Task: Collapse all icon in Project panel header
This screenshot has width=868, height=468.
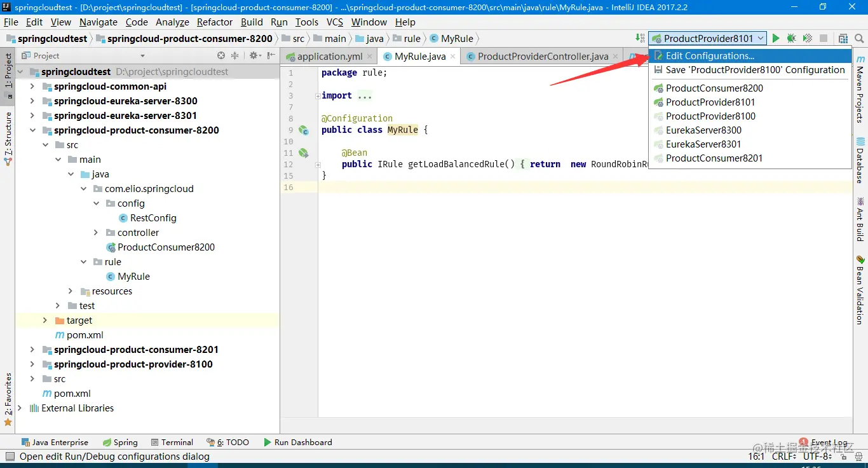Action: 234,55
